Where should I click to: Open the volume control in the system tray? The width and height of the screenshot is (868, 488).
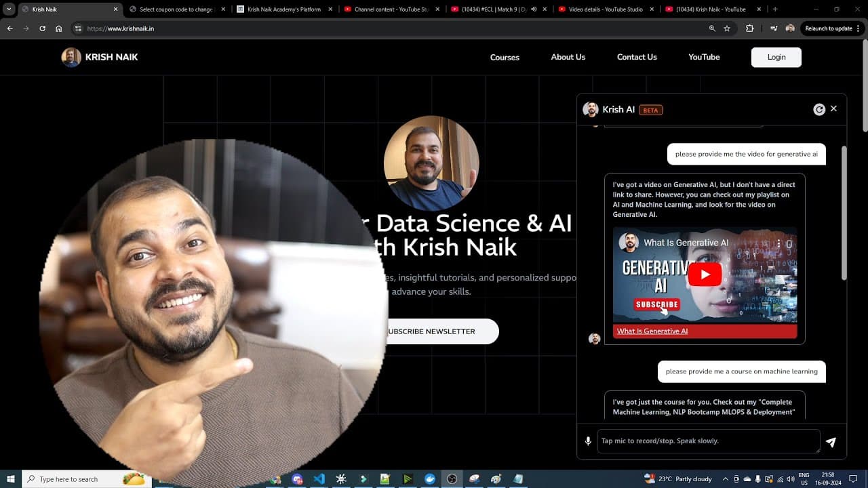tap(791, 479)
